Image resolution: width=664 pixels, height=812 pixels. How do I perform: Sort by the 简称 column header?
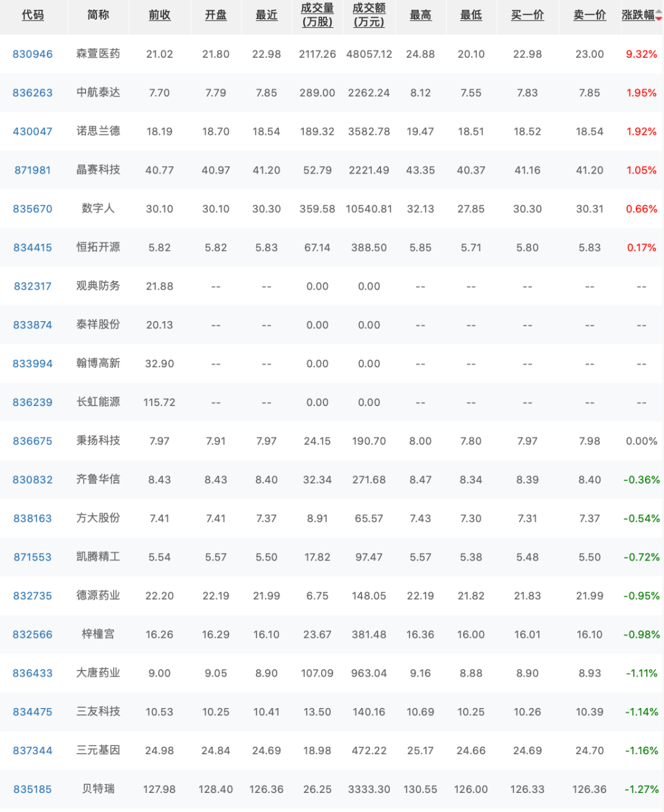pyautogui.click(x=98, y=15)
